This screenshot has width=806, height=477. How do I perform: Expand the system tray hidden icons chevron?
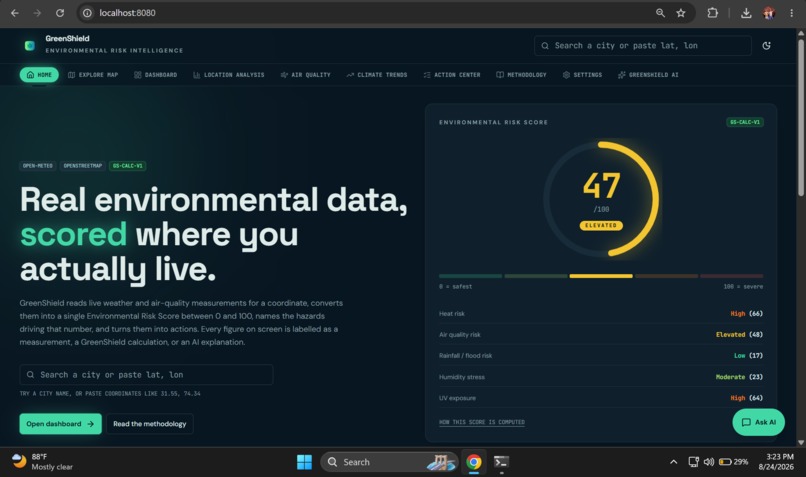673,462
